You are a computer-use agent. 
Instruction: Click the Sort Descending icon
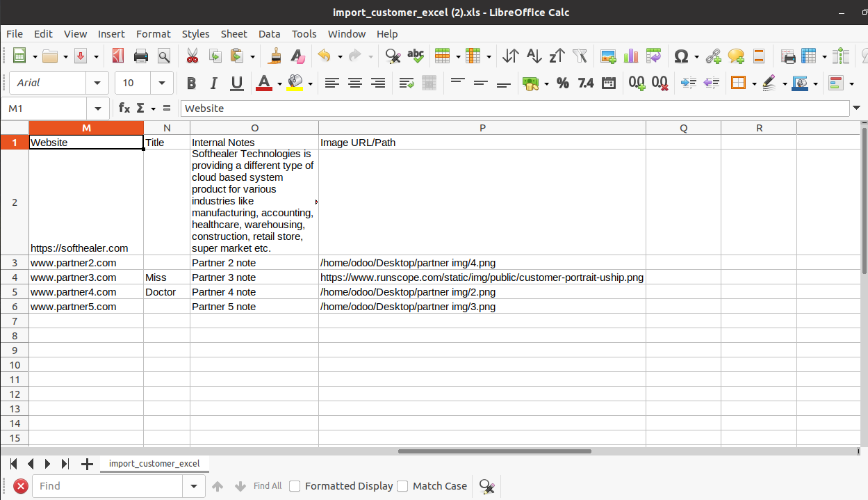557,56
